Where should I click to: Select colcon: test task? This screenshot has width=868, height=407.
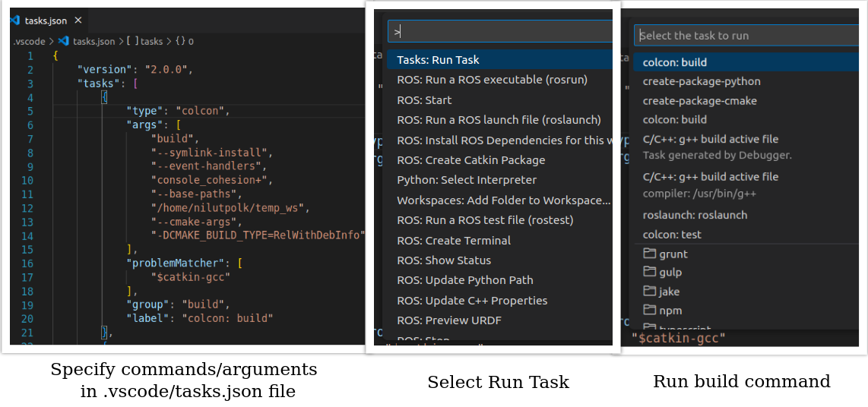click(x=746, y=235)
